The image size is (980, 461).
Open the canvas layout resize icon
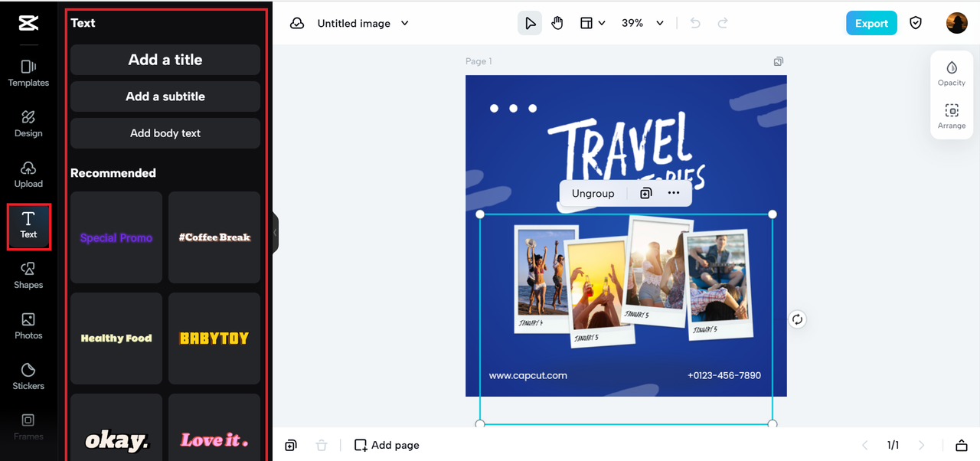point(586,23)
